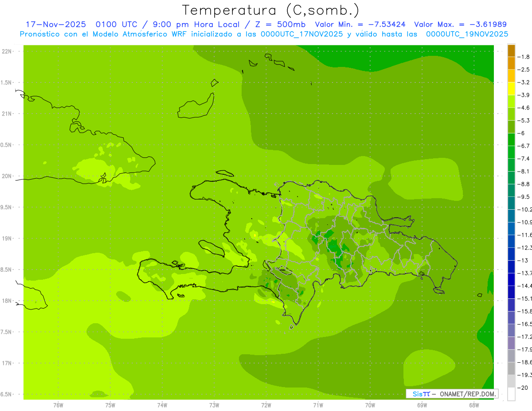This screenshot has height=411, width=532.
Task: Click the '74W' longitude label
Action: pyautogui.click(x=162, y=405)
